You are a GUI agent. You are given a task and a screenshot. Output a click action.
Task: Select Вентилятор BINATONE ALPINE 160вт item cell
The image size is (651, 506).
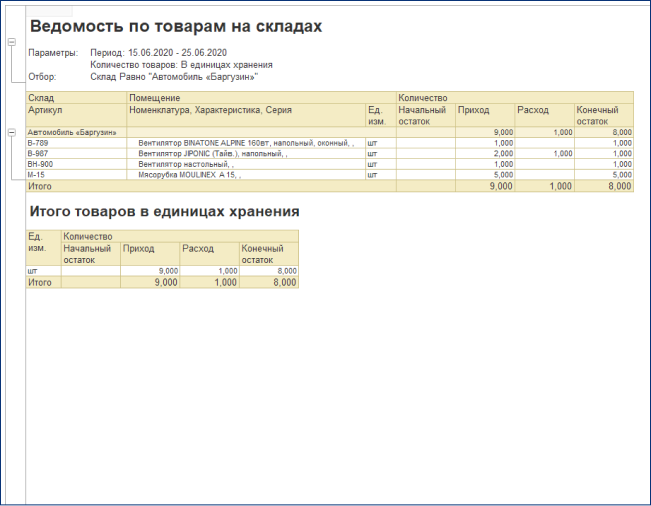click(246, 143)
